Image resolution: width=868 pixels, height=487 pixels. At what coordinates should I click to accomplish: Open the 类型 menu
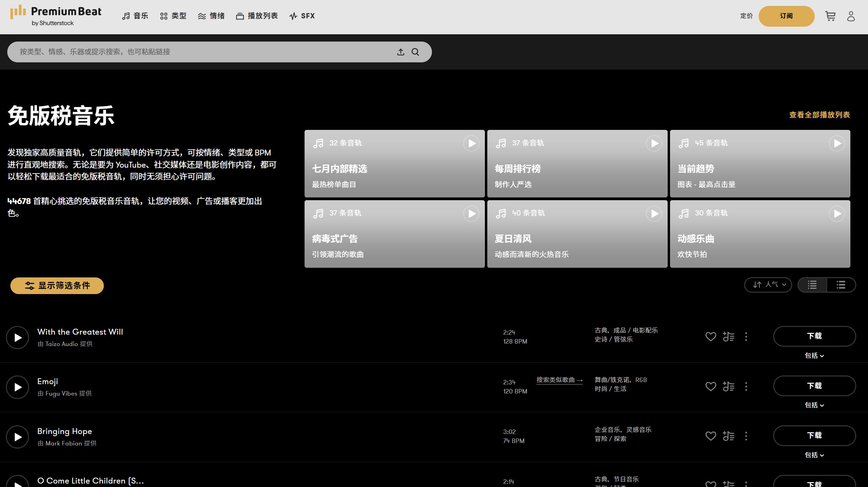point(173,16)
